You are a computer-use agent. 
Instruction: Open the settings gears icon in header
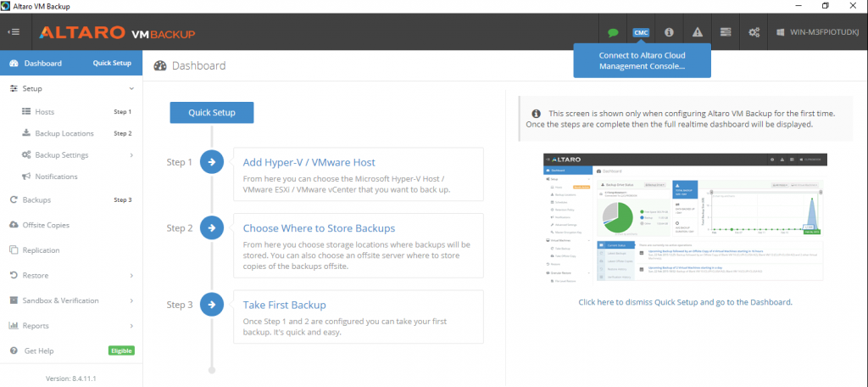(x=754, y=33)
